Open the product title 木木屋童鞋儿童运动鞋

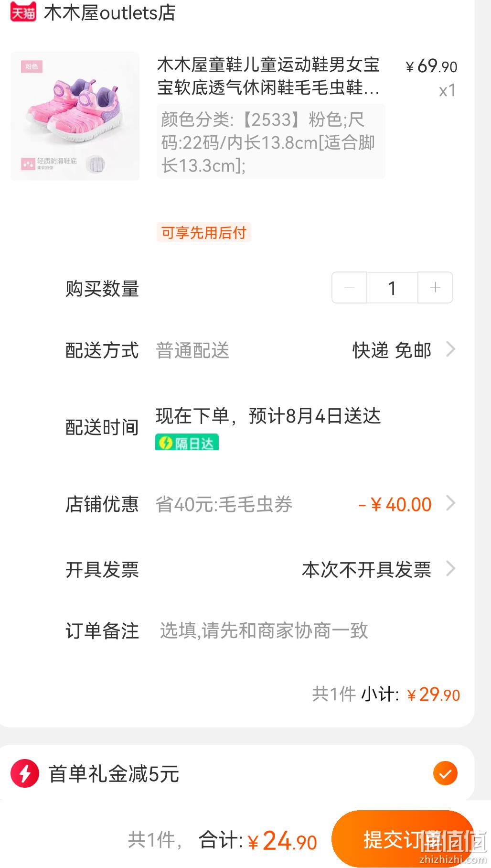pos(268,76)
